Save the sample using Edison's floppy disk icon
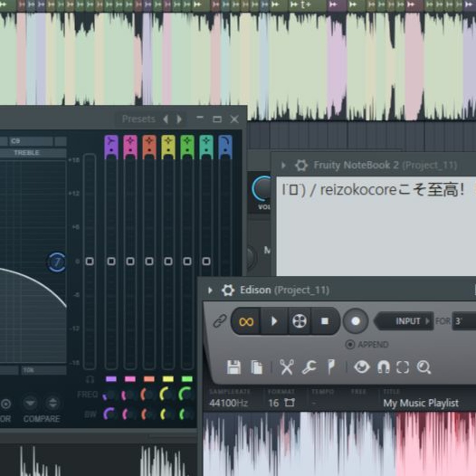Screen dimensions: 476x476 coord(235,367)
